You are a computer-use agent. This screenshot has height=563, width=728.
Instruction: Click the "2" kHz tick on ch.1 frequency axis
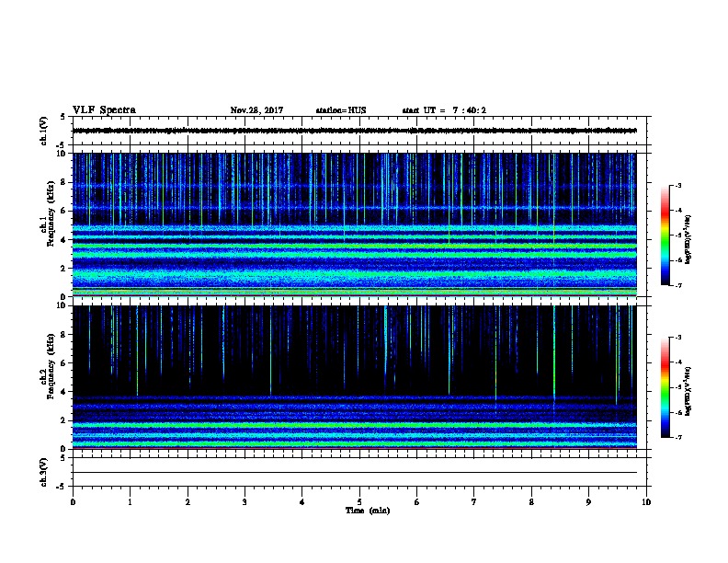point(64,268)
